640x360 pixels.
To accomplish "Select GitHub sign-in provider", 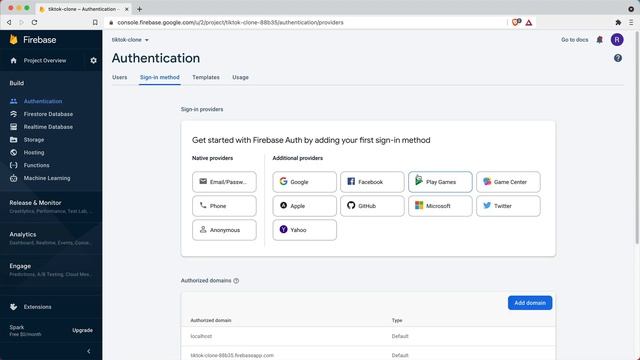I will (x=372, y=206).
